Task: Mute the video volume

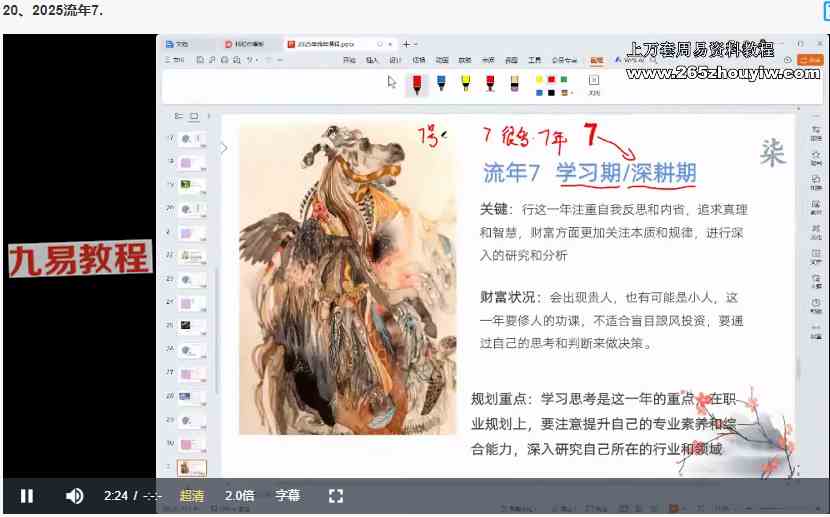Action: 74,496
